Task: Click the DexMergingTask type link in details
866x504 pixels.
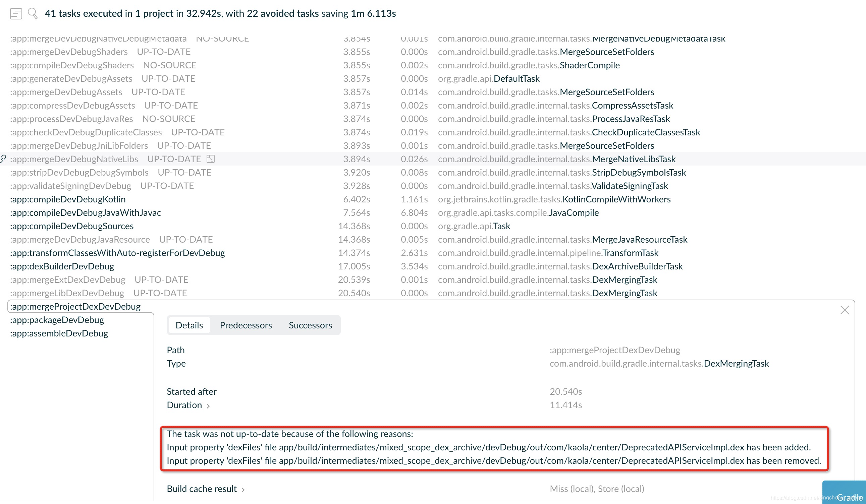Action: 736,363
